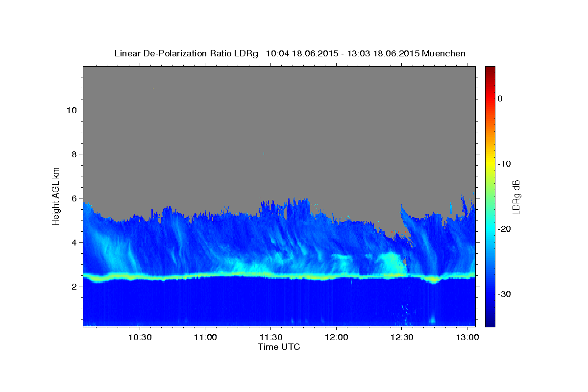Click the colorbar value label 0
This screenshot has height=392, width=588.
point(500,98)
